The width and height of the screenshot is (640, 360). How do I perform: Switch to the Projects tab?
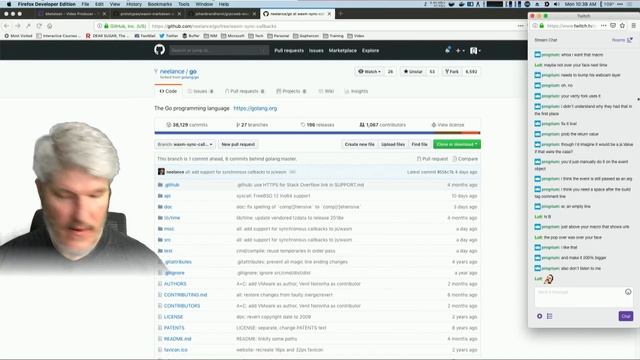pyautogui.click(x=291, y=91)
